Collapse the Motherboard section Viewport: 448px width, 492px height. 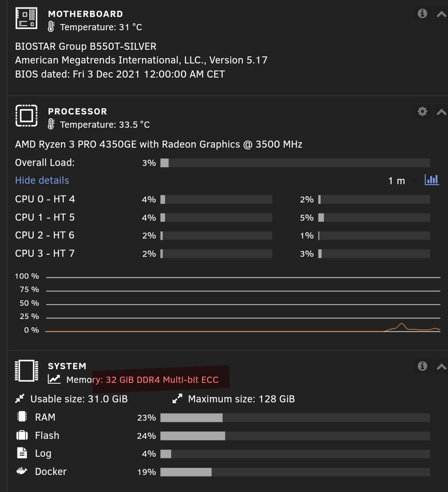pyautogui.click(x=441, y=15)
